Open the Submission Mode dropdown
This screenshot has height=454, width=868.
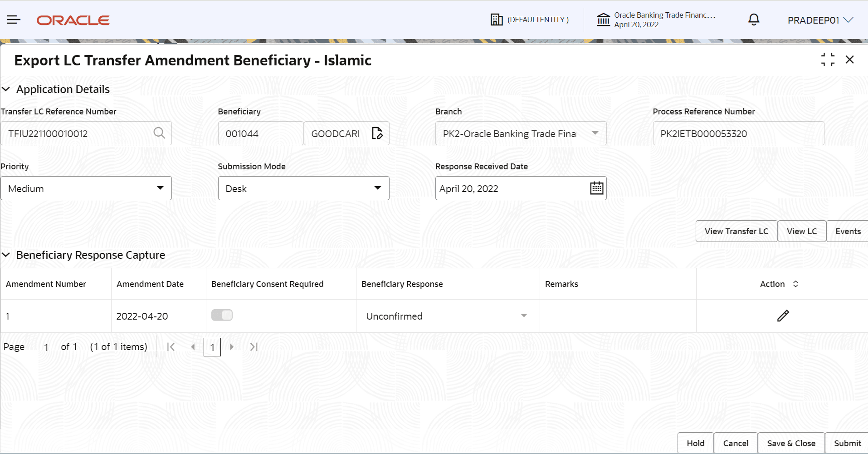point(377,188)
